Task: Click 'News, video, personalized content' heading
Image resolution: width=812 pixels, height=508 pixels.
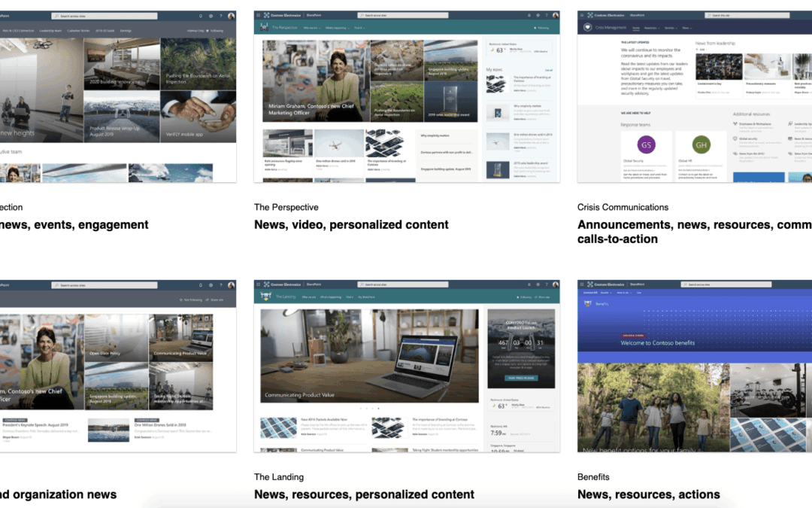Action: click(x=351, y=225)
